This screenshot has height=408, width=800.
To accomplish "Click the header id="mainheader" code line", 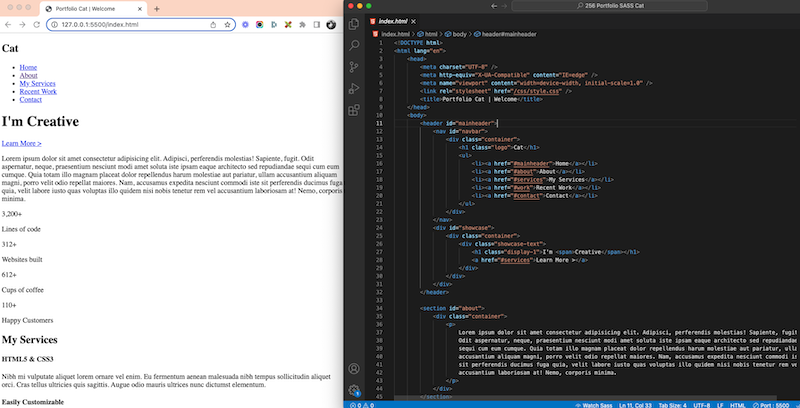I will point(458,123).
